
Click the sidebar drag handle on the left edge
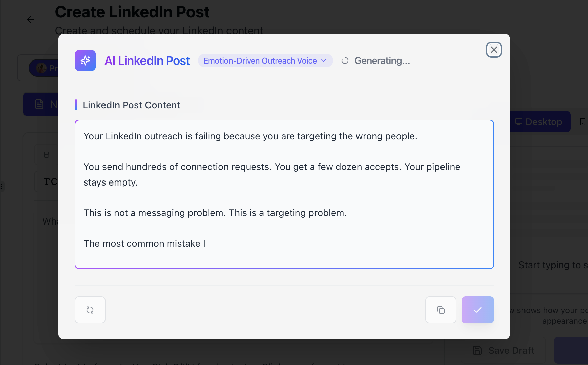2,186
